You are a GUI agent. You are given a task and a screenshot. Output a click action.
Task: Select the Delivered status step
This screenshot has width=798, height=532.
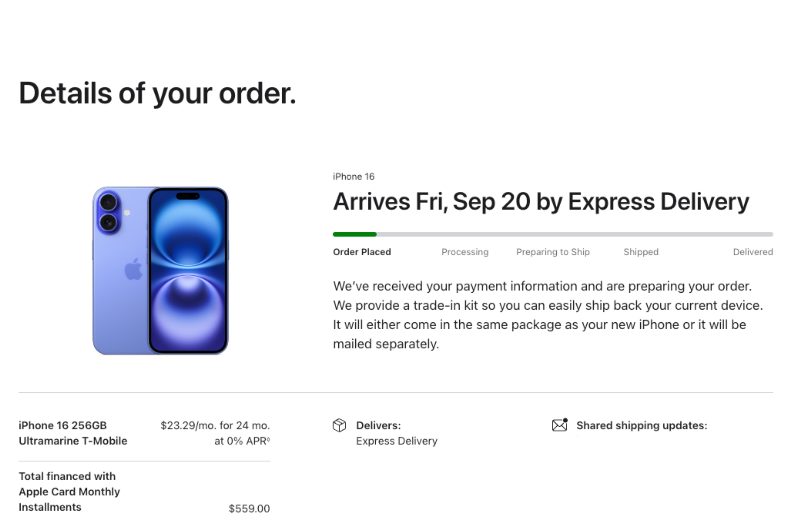(752, 252)
